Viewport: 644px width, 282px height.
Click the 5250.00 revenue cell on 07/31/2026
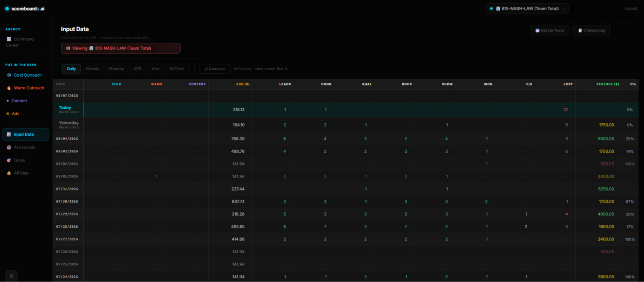point(599,189)
